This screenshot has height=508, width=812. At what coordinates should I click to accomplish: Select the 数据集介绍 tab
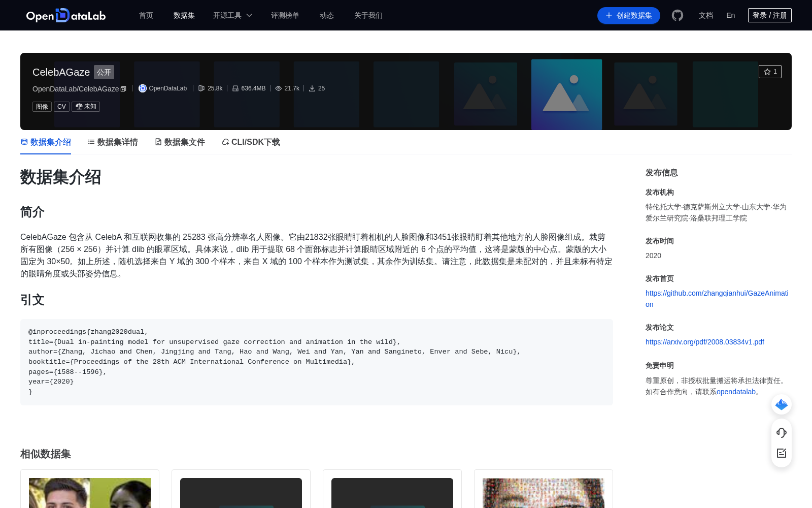tap(46, 142)
